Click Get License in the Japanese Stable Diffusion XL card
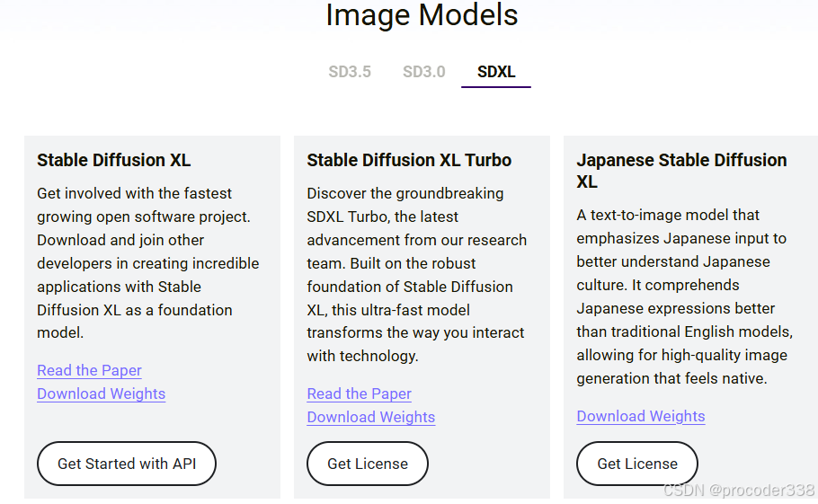 point(637,464)
